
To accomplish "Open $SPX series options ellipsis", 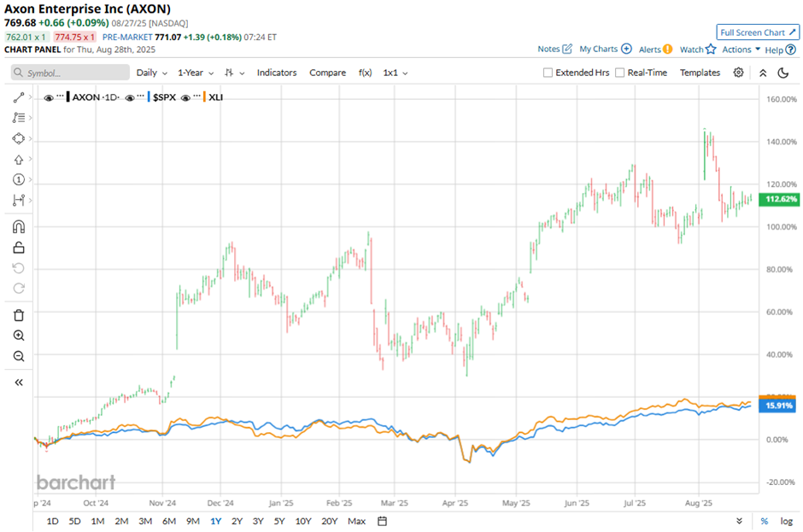I will (140, 96).
